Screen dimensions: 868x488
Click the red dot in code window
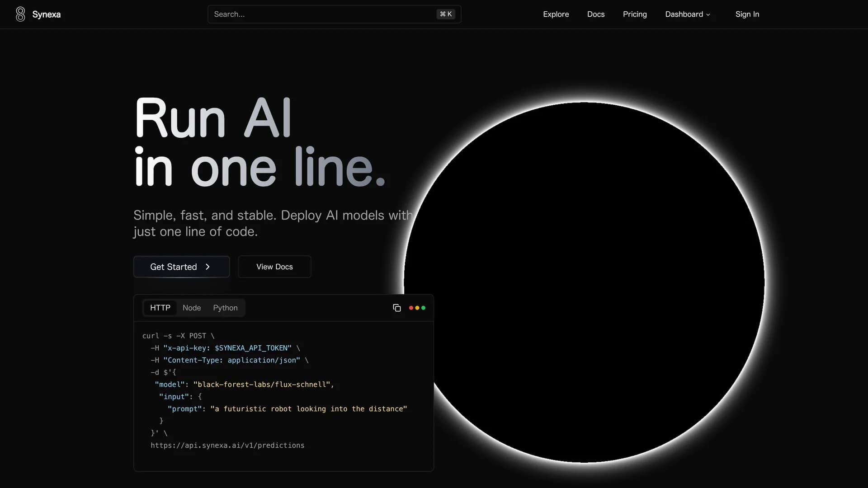coord(411,308)
